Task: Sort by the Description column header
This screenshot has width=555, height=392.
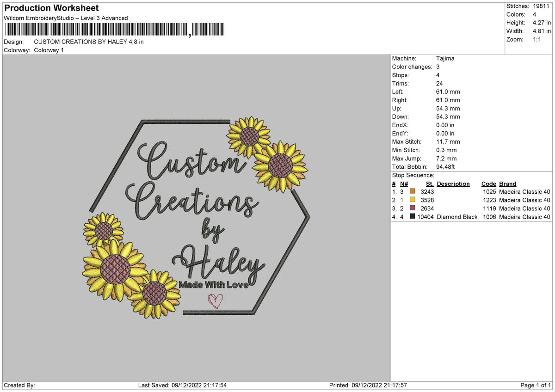Action: tap(454, 184)
